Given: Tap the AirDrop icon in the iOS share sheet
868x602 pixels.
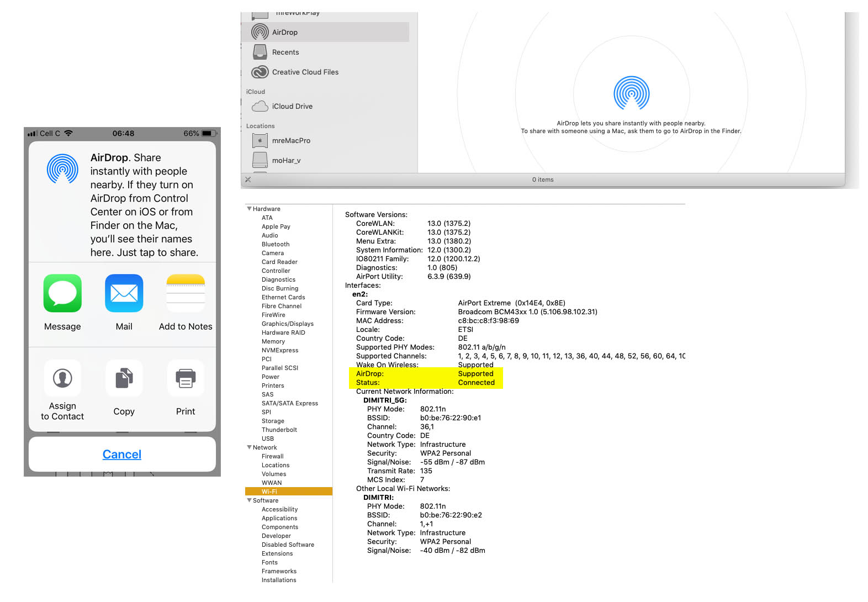Looking at the screenshot, I should click(x=62, y=168).
